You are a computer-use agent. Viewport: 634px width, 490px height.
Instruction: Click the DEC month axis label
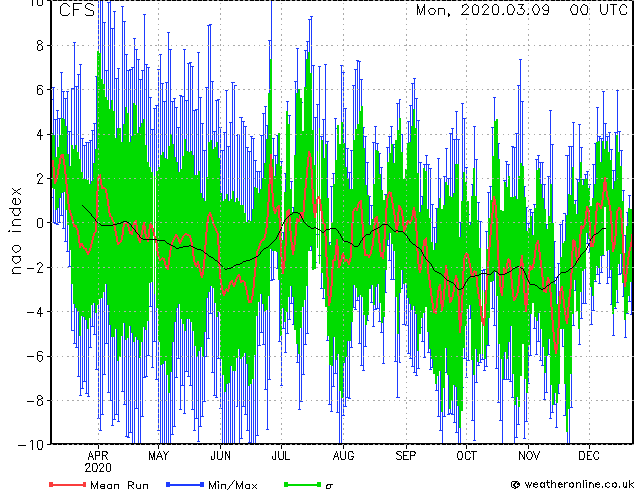[589, 456]
